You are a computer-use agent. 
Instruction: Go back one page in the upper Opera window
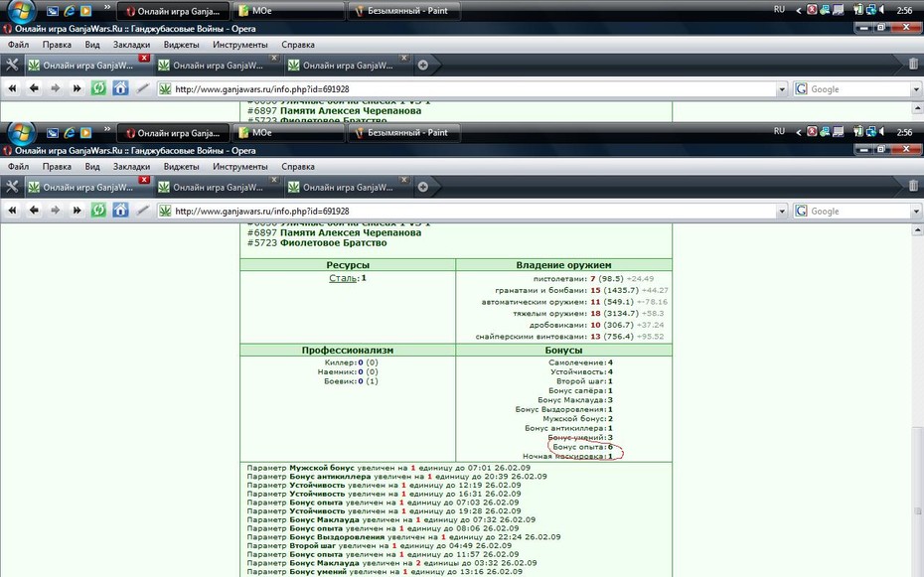click(x=34, y=88)
